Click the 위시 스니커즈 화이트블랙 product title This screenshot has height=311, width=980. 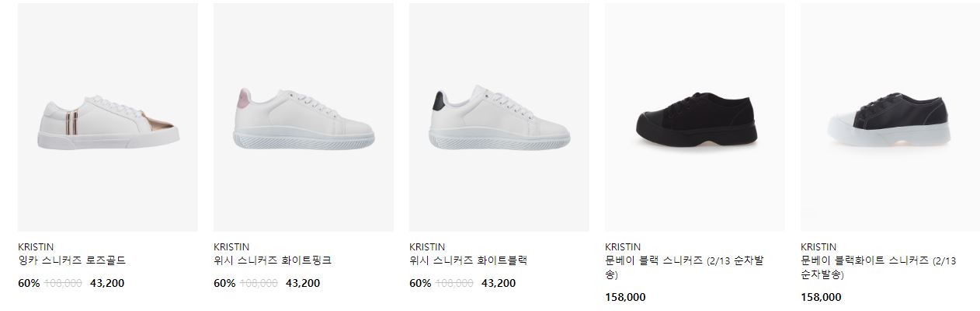[x=468, y=260]
